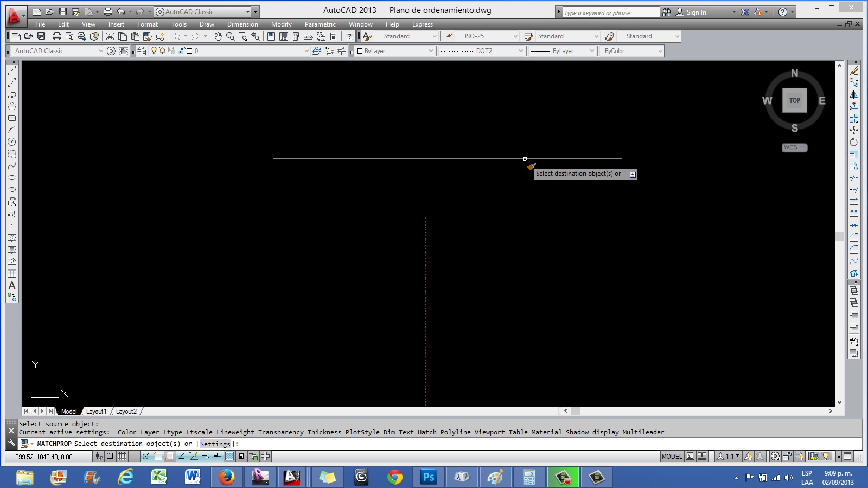Toggle Object Snap in the status bar
This screenshot has height=488, width=868.
(158, 456)
